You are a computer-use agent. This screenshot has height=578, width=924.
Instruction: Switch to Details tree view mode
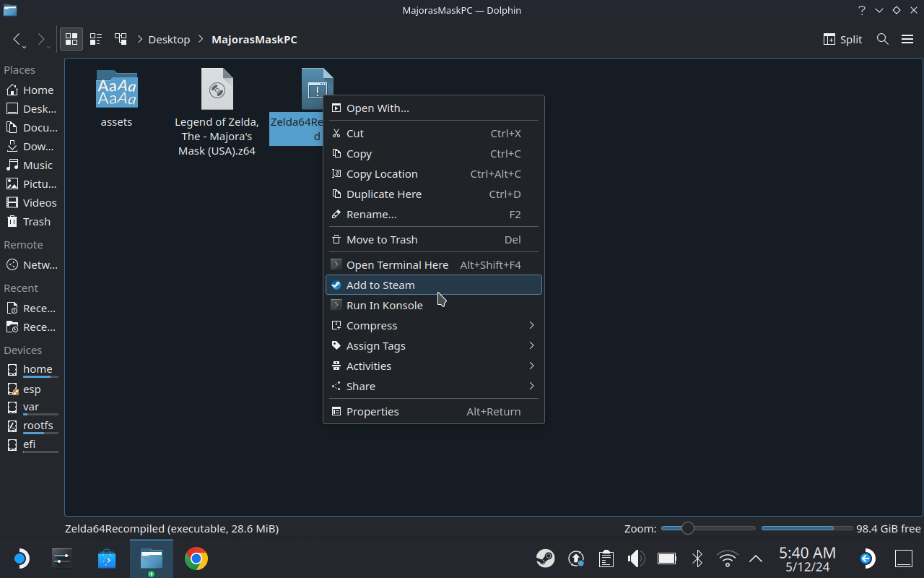121,40
